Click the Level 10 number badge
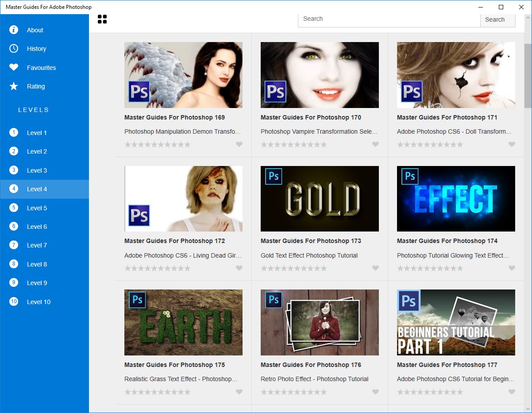532x413 pixels. (14, 301)
